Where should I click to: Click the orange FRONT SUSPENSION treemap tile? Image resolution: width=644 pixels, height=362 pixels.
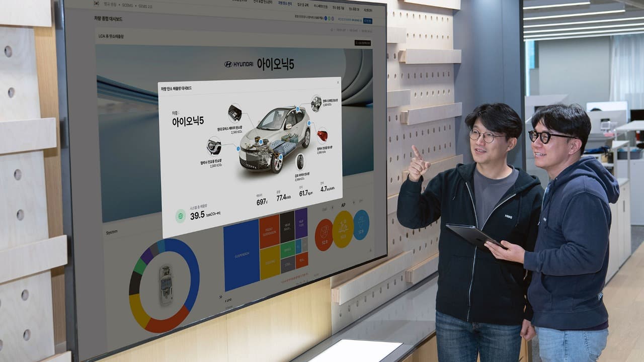point(269,231)
